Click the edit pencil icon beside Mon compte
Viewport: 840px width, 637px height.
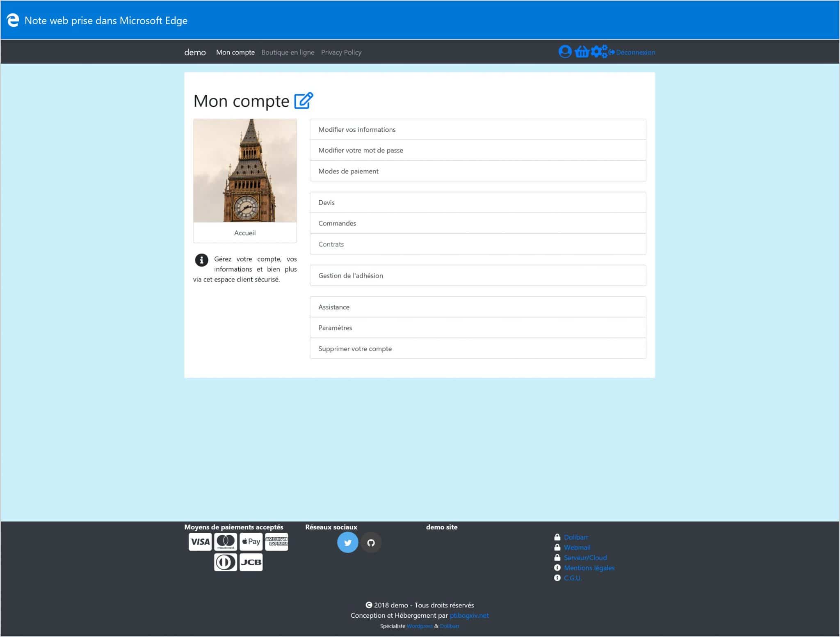click(304, 101)
